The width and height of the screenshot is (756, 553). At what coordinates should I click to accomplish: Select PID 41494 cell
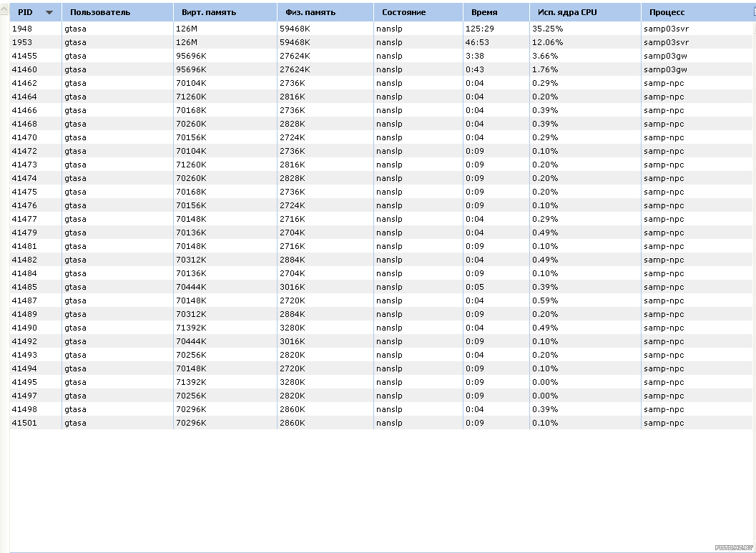pos(24,368)
